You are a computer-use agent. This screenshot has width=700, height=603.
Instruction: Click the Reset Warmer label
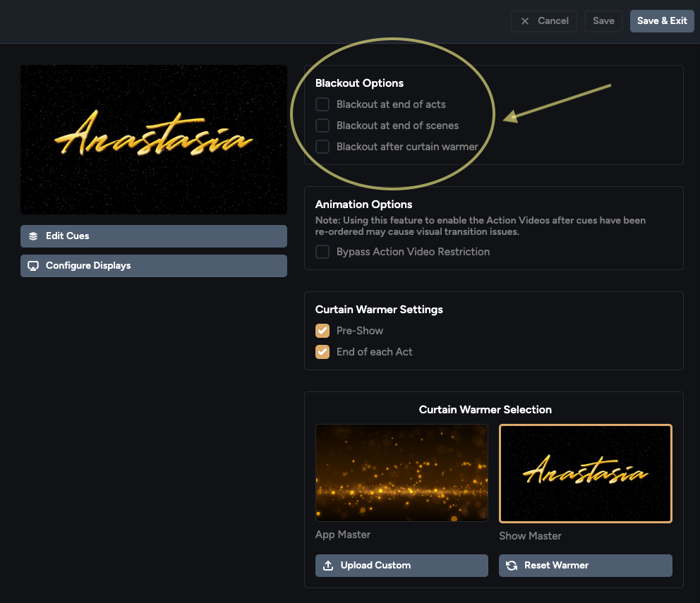(x=556, y=566)
